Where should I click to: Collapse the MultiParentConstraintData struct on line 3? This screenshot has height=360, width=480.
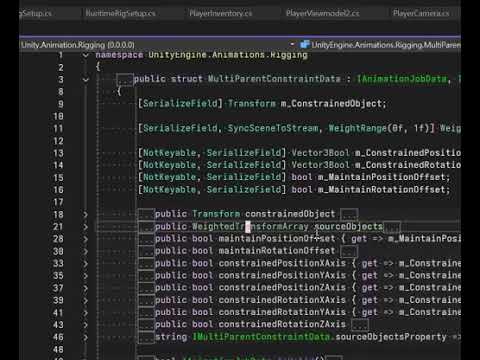click(85, 80)
